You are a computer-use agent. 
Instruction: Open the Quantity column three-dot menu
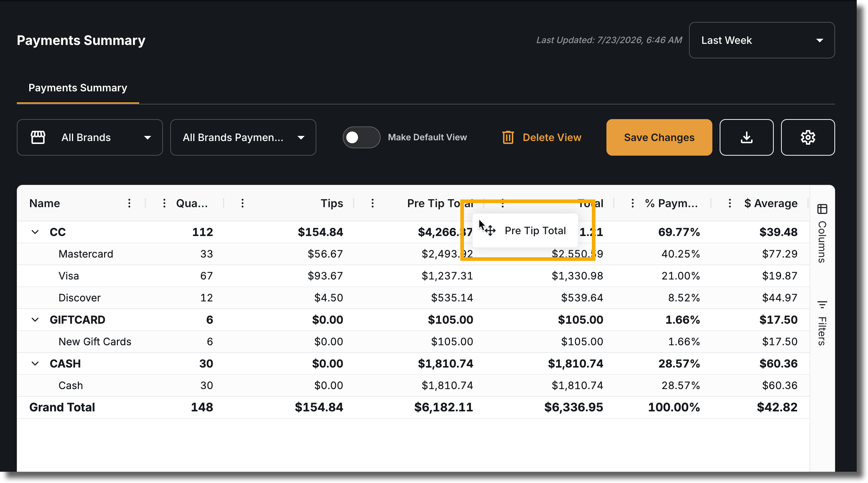[x=164, y=203]
